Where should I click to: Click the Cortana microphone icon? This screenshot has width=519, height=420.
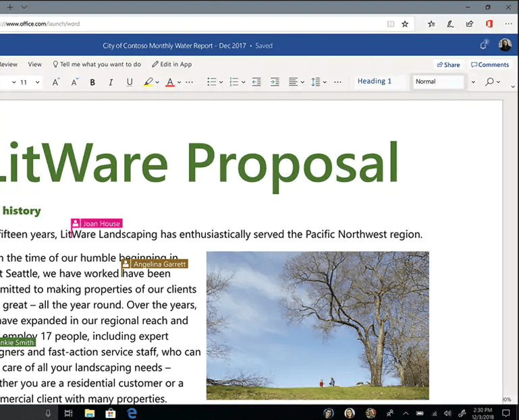[x=48, y=413]
